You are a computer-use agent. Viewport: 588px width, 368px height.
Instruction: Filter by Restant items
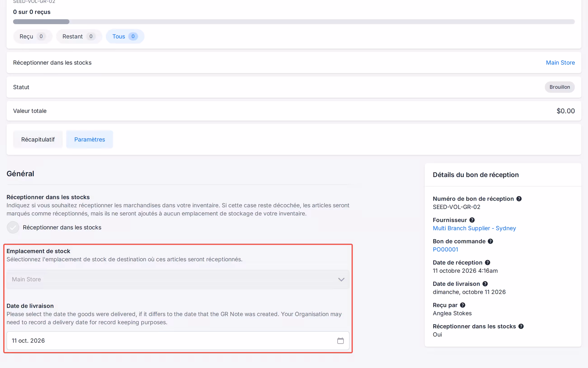[79, 36]
